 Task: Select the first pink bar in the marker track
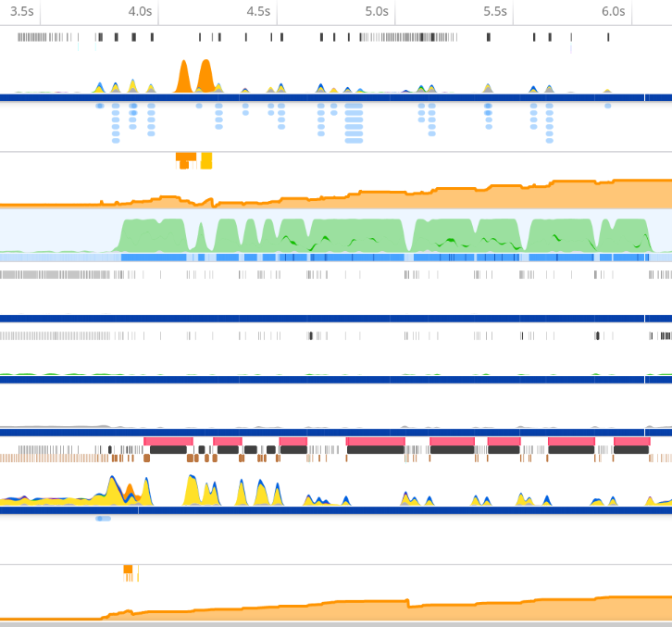click(168, 441)
